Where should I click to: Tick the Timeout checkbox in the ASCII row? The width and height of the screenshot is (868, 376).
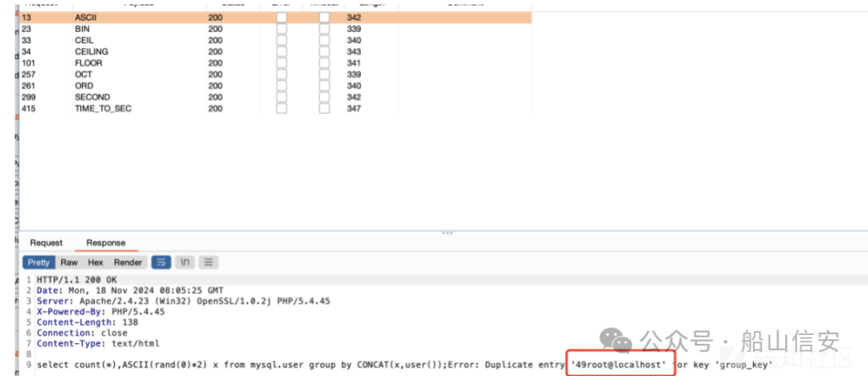(325, 18)
